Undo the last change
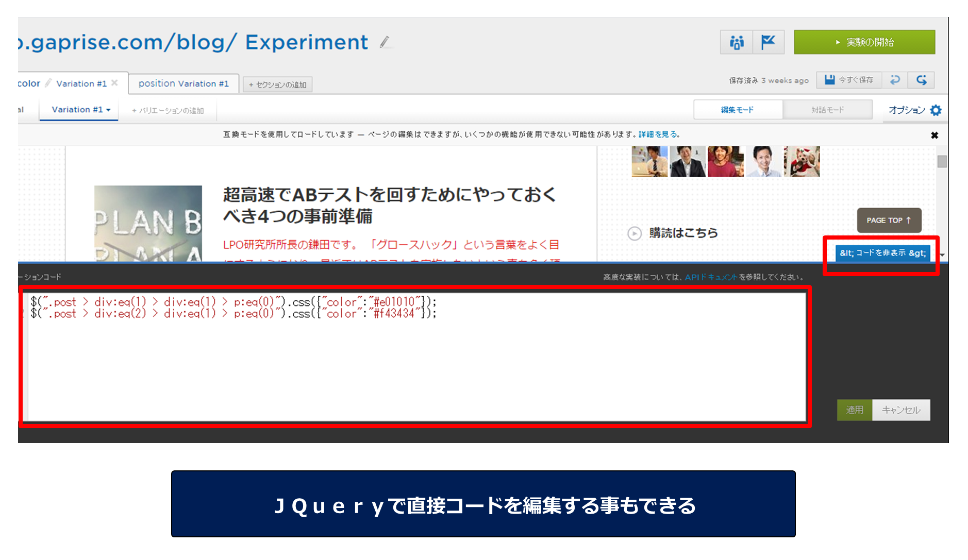 pyautogui.click(x=896, y=80)
